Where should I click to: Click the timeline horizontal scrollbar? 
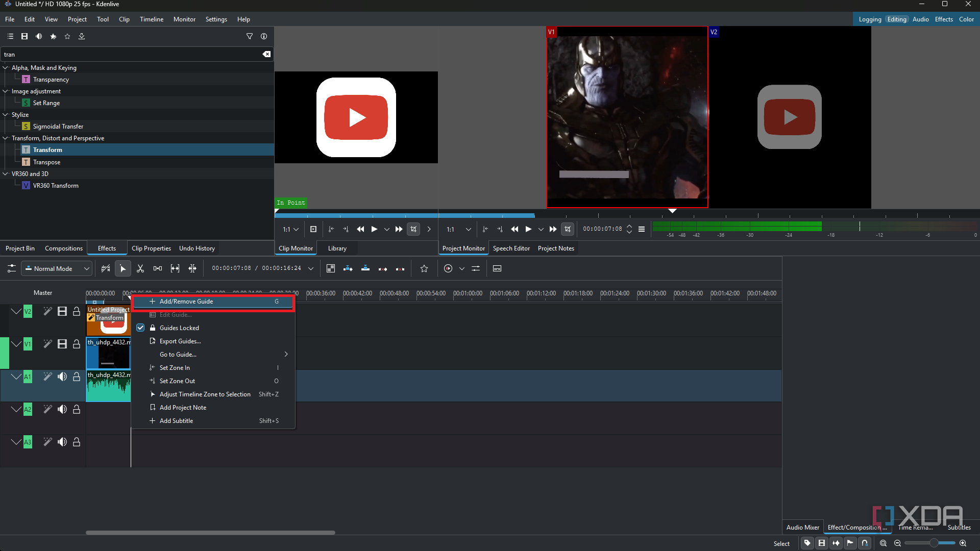point(210,533)
